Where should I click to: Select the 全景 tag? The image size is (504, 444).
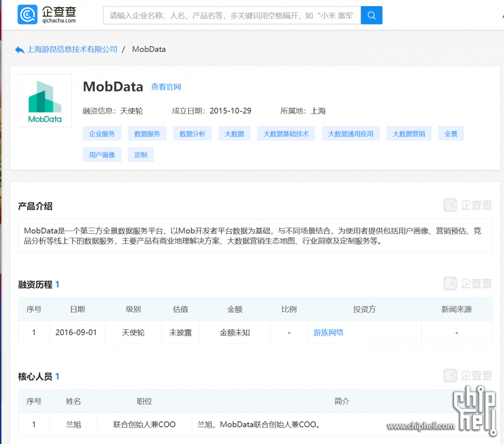click(x=451, y=134)
